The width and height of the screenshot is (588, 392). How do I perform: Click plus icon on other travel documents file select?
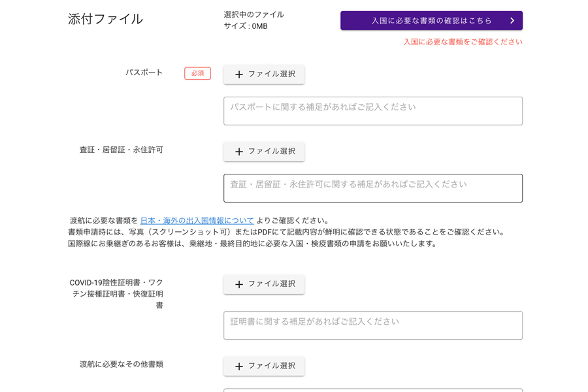coord(239,367)
